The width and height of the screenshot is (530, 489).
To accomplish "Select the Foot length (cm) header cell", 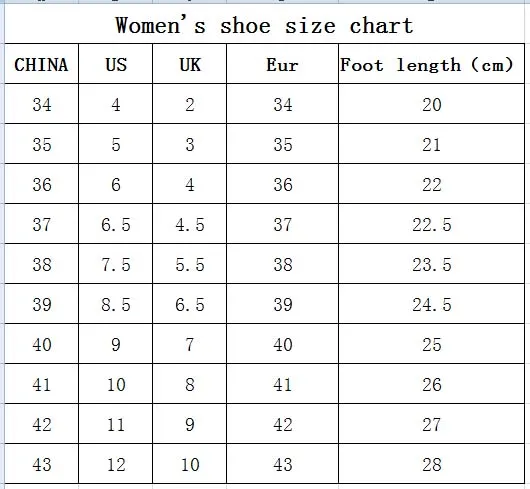I will (x=432, y=64).
